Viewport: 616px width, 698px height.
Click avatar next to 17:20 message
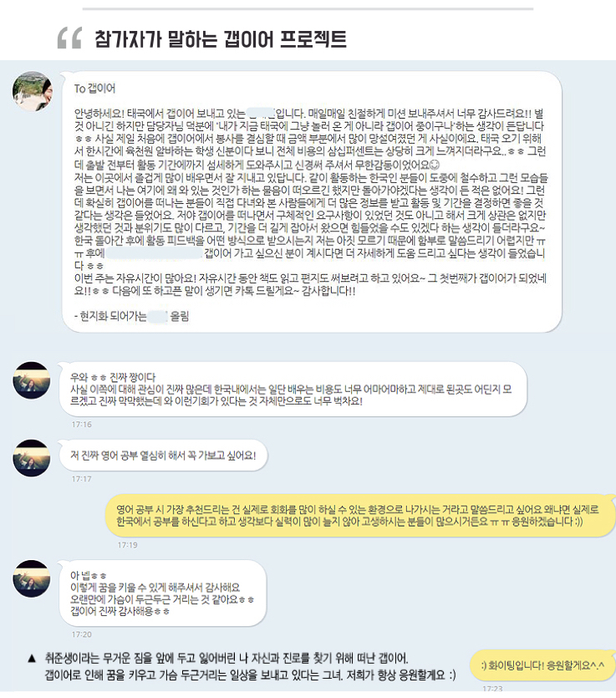point(32,578)
